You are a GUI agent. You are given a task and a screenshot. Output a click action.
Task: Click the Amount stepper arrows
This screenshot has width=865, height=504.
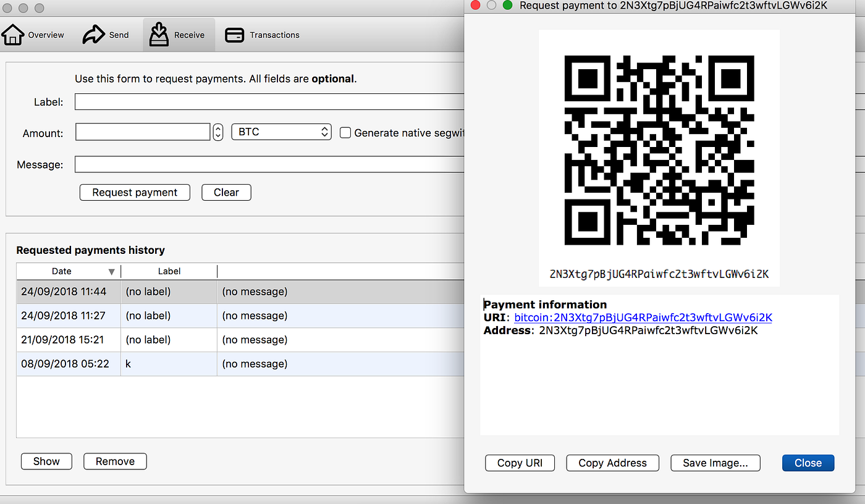coord(218,132)
